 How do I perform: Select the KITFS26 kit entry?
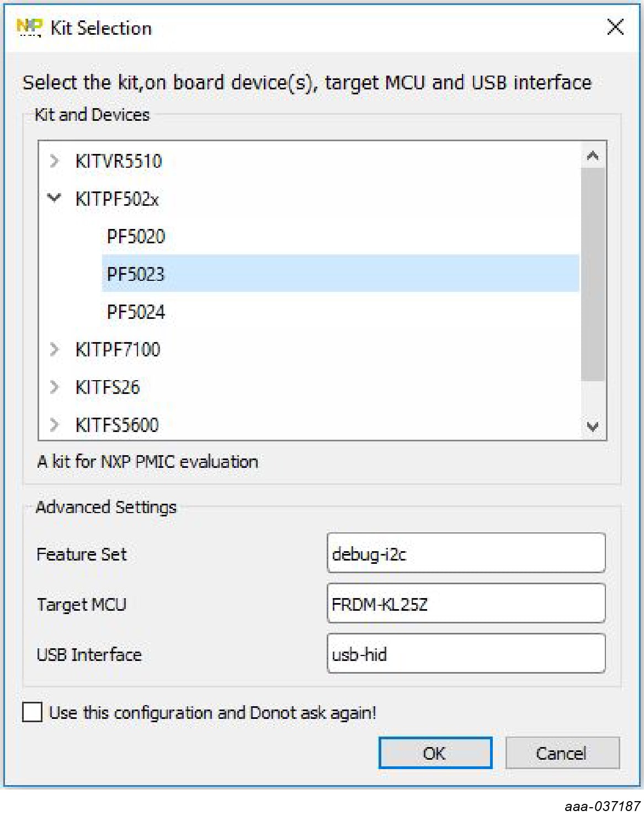pyautogui.click(x=108, y=387)
